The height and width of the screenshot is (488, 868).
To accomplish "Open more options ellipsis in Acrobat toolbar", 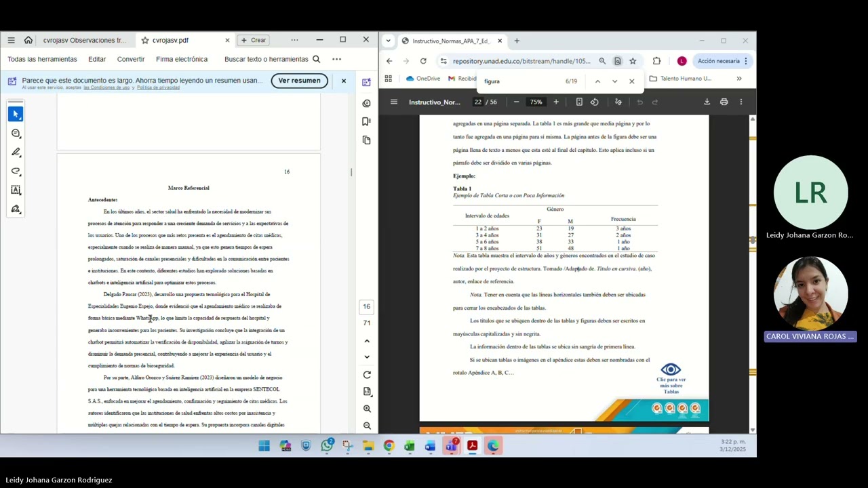I will pyautogui.click(x=336, y=59).
